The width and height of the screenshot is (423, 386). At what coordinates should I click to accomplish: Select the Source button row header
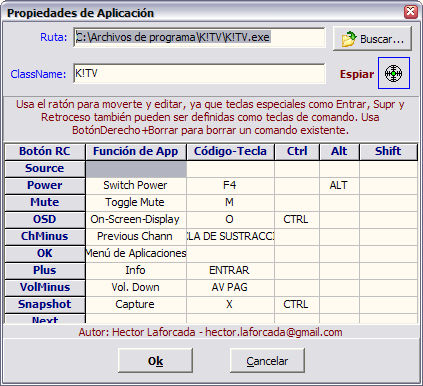pyautogui.click(x=45, y=169)
